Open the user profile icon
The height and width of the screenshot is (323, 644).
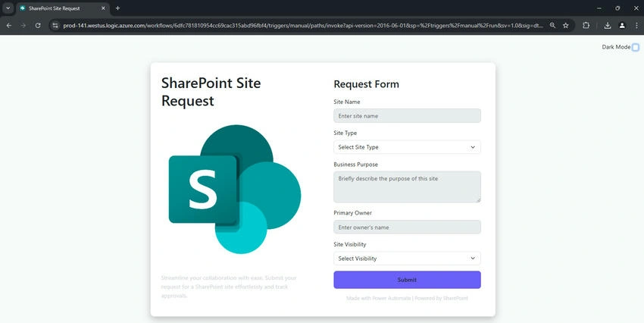(622, 26)
